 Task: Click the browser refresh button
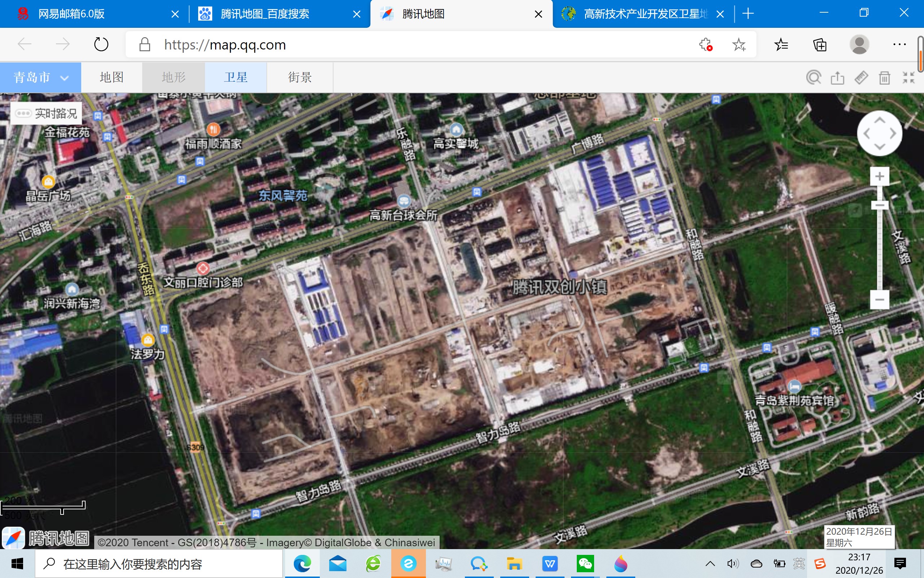tap(101, 44)
